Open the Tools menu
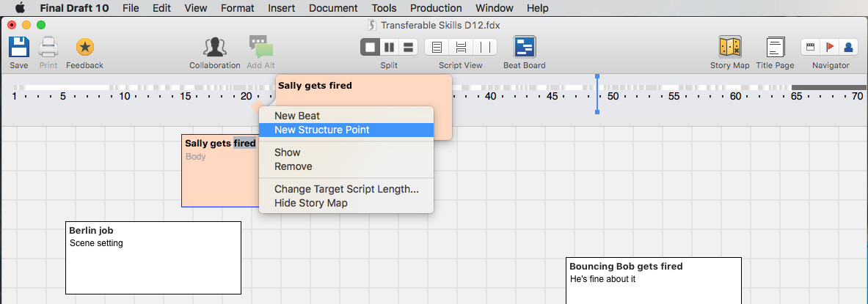 [x=384, y=8]
